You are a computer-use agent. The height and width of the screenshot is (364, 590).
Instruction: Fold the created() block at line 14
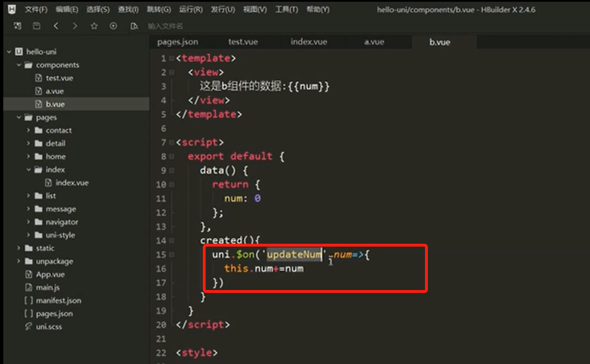pos(171,240)
